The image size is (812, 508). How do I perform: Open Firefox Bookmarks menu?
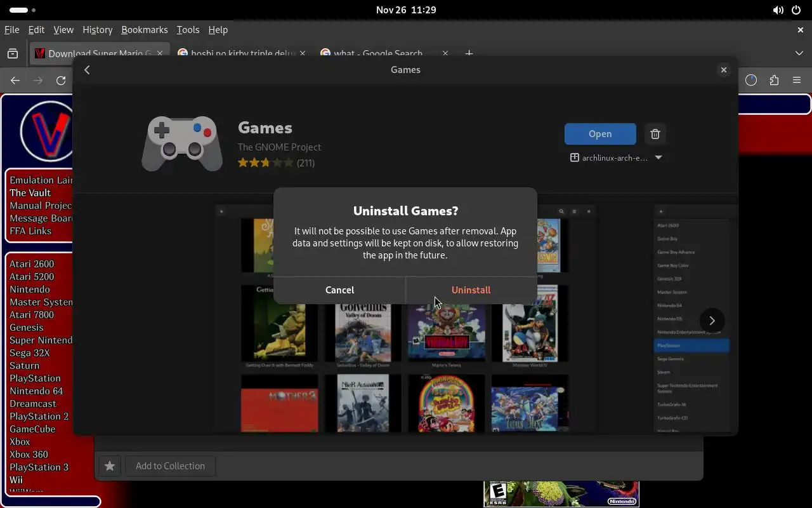click(x=144, y=30)
